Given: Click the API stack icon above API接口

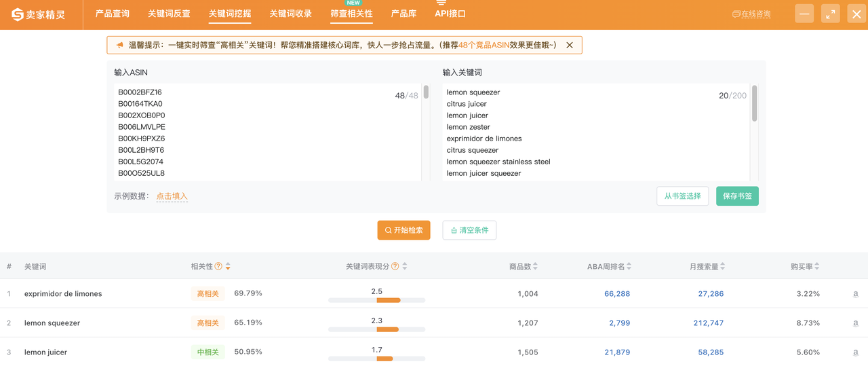Looking at the screenshot, I should coord(441,3).
